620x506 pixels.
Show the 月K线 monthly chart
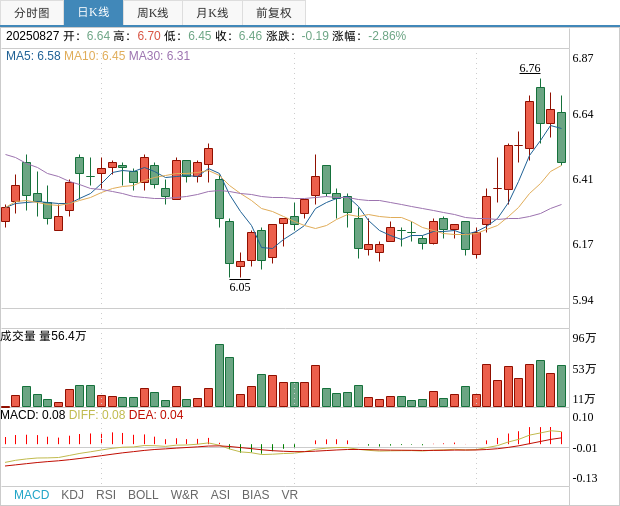tap(212, 13)
